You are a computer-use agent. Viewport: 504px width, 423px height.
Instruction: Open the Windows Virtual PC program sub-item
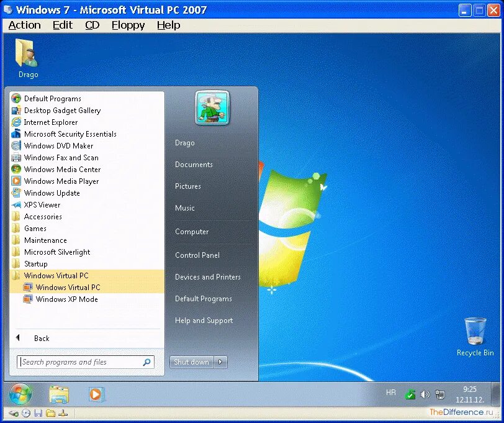87,287
